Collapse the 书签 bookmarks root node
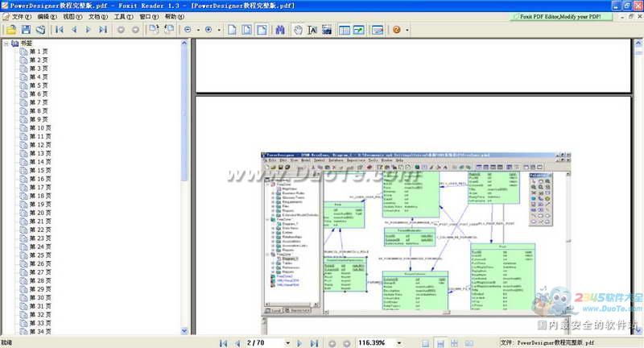The image size is (644, 348). click(x=6, y=43)
